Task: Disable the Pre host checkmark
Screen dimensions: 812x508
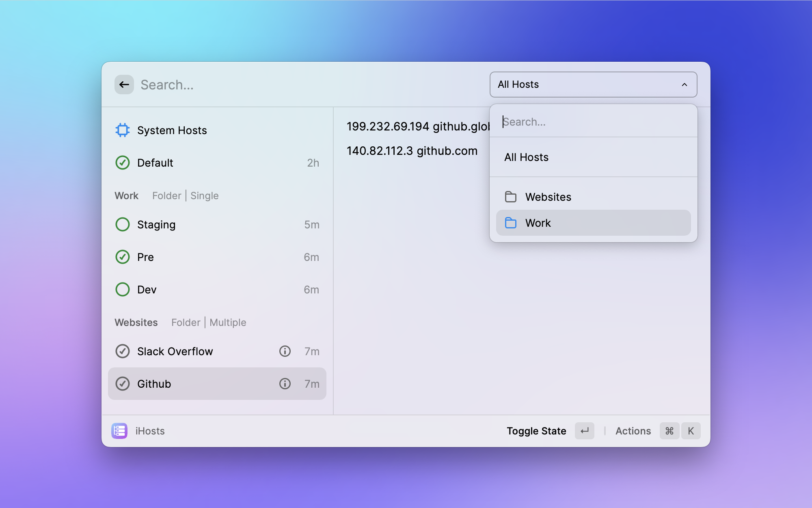Action: [x=122, y=257]
